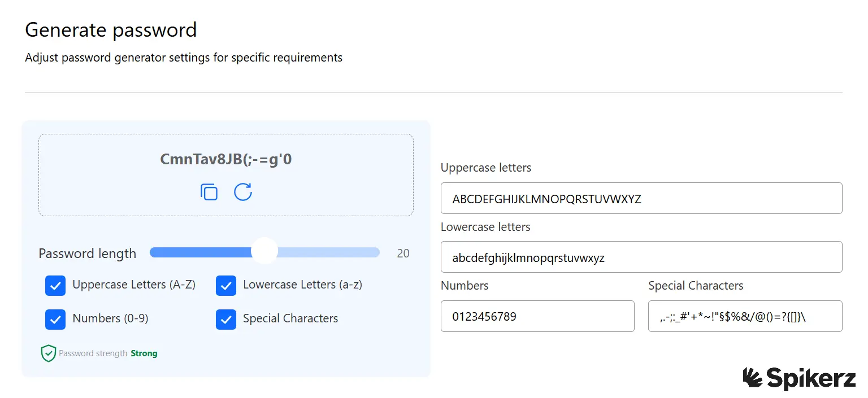Select the generated password text CmnTav8JB(;-=g'0
868x398 pixels.
point(225,159)
